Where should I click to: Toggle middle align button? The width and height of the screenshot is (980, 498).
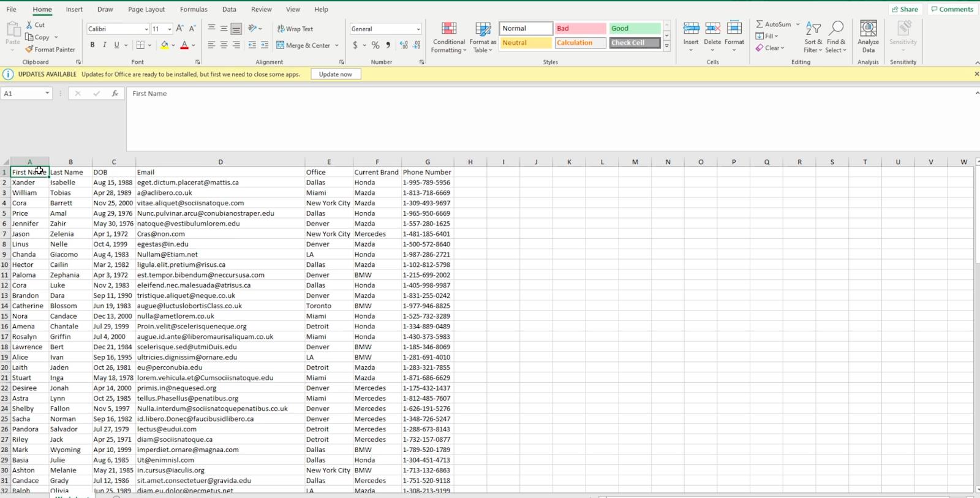(x=224, y=29)
